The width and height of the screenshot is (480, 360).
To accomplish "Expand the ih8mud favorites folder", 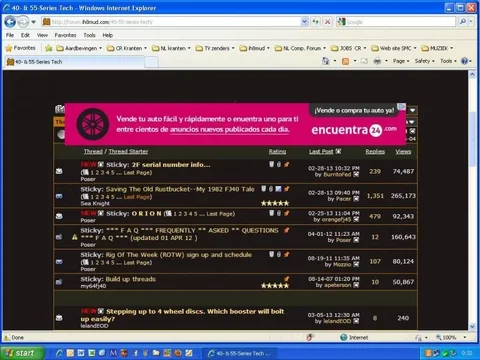I will coord(255,48).
